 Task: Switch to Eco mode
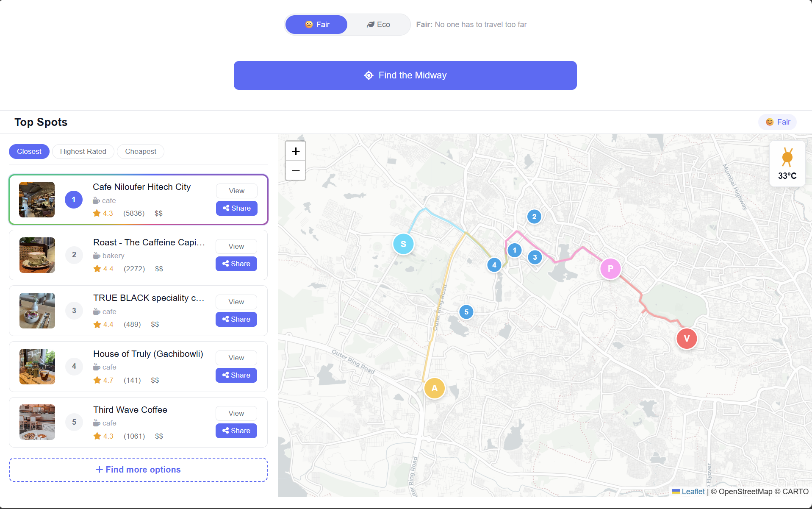(x=378, y=25)
